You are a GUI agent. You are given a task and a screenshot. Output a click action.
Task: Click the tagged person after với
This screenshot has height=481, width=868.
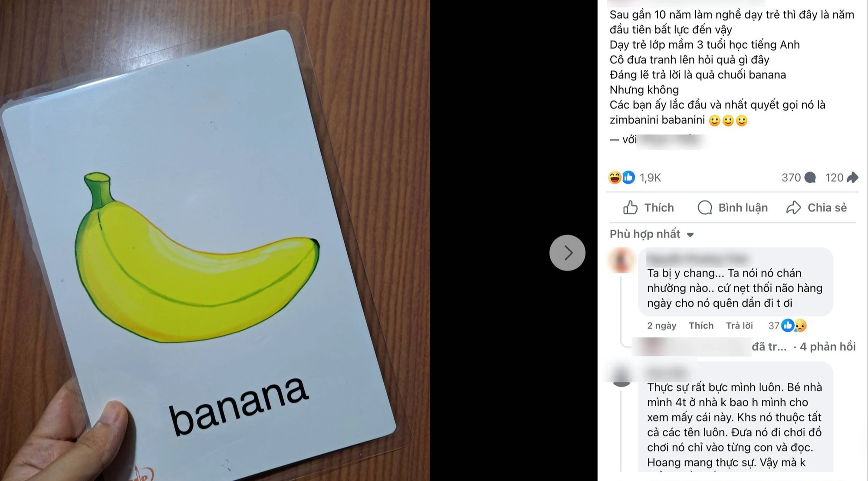(x=671, y=140)
